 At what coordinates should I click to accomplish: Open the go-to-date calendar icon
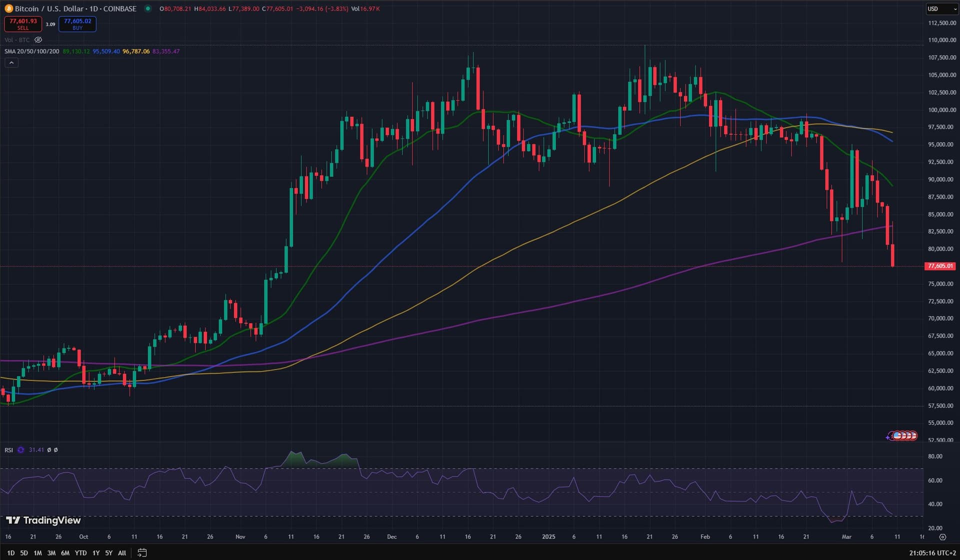(142, 552)
